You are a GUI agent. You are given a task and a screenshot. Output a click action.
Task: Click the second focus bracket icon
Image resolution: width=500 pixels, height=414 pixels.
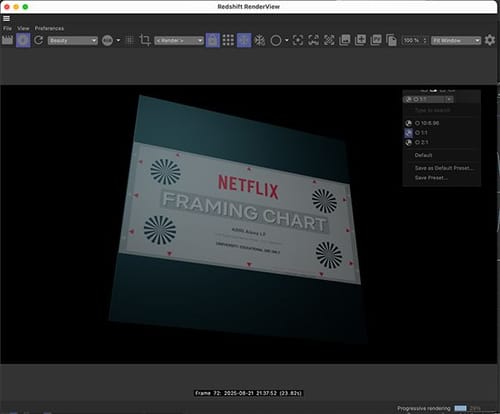(313, 41)
